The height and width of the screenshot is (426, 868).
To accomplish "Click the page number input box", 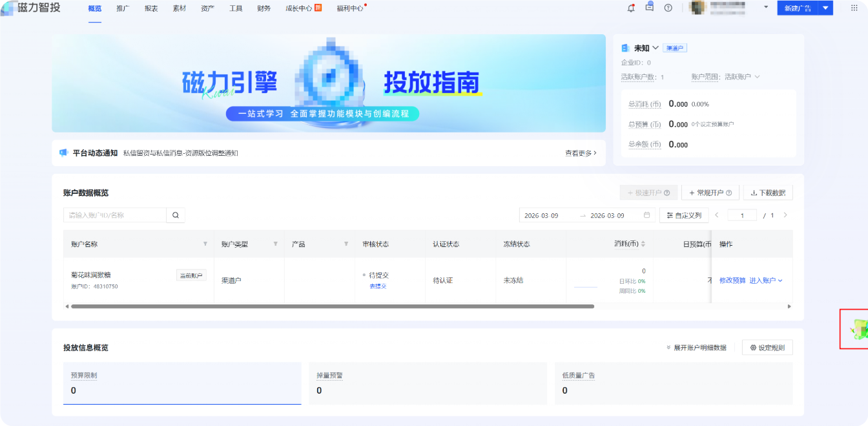I will click(742, 215).
